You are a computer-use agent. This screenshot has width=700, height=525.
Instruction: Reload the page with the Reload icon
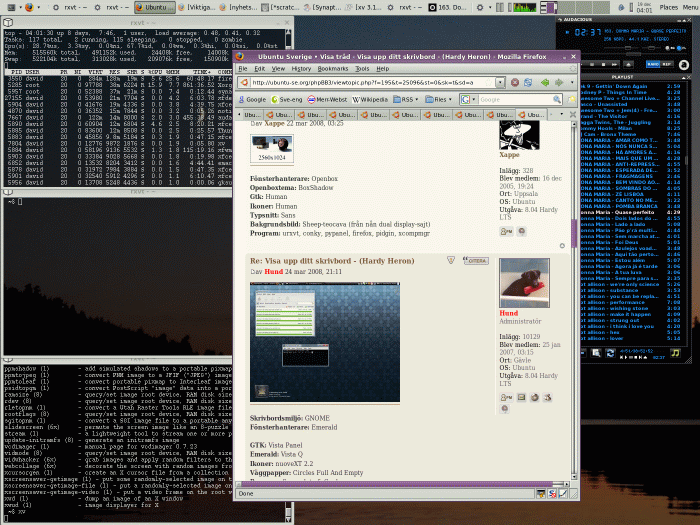click(528, 83)
